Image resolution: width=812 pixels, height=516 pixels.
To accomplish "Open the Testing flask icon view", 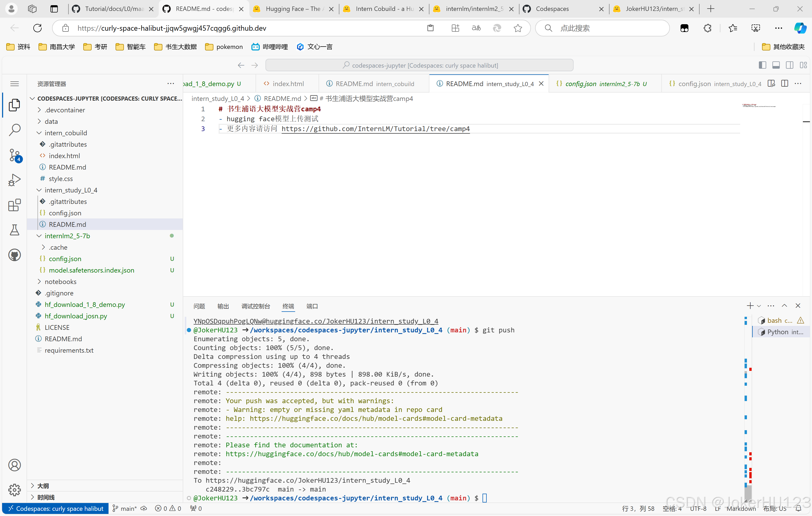I will (15, 230).
